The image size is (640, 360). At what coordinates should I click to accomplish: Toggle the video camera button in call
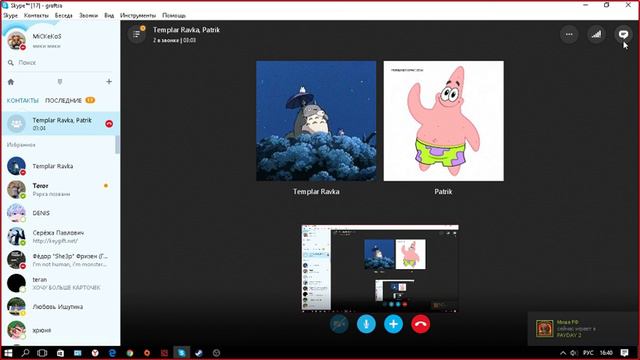tap(339, 324)
